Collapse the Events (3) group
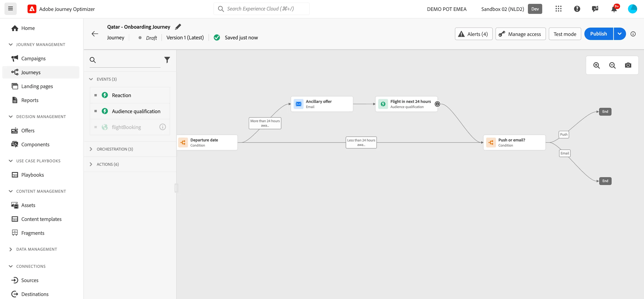644x299 pixels. [x=91, y=79]
